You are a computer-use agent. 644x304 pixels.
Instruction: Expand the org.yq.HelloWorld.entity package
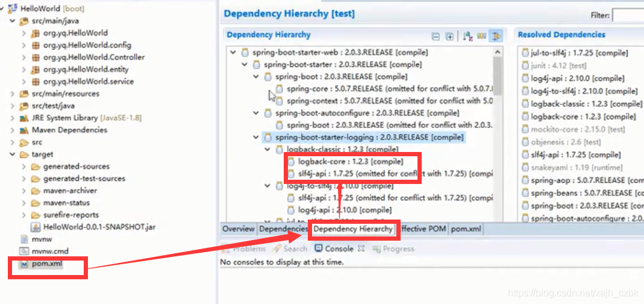click(x=24, y=69)
